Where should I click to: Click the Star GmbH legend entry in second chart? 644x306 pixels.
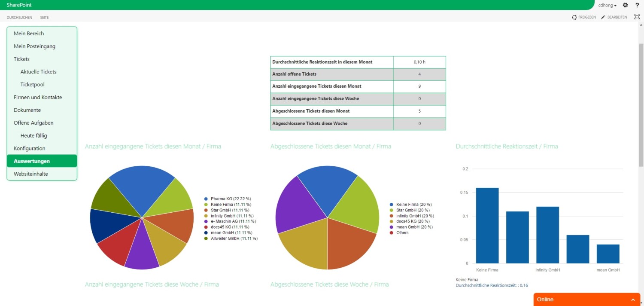pyautogui.click(x=411, y=210)
